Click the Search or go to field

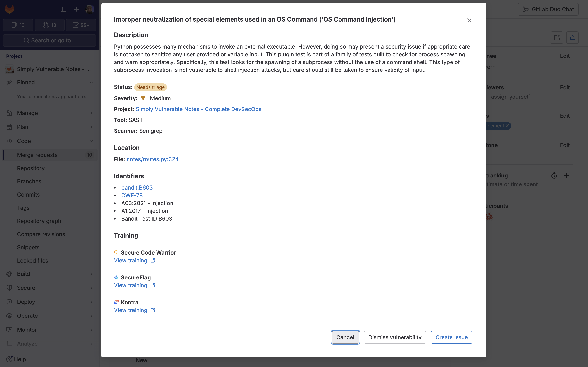[x=50, y=40]
